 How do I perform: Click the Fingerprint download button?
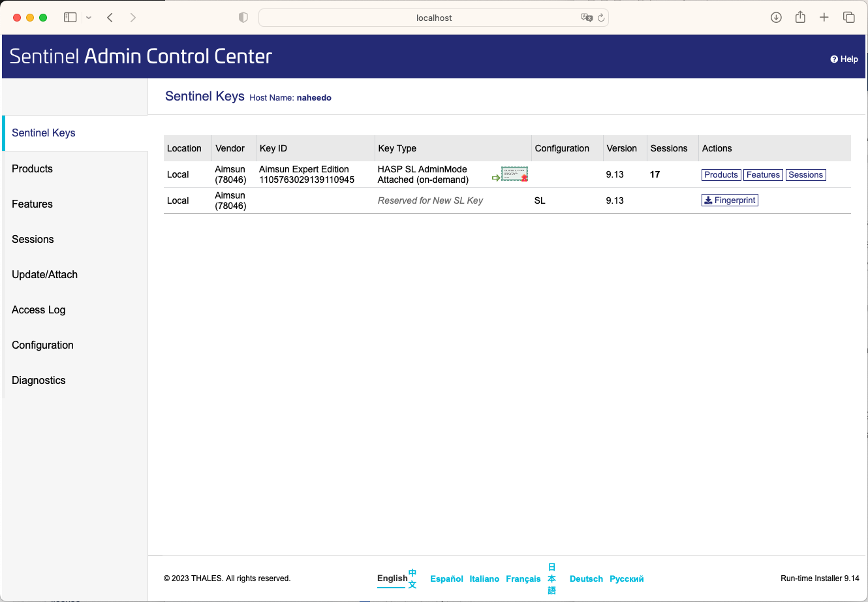pyautogui.click(x=730, y=200)
